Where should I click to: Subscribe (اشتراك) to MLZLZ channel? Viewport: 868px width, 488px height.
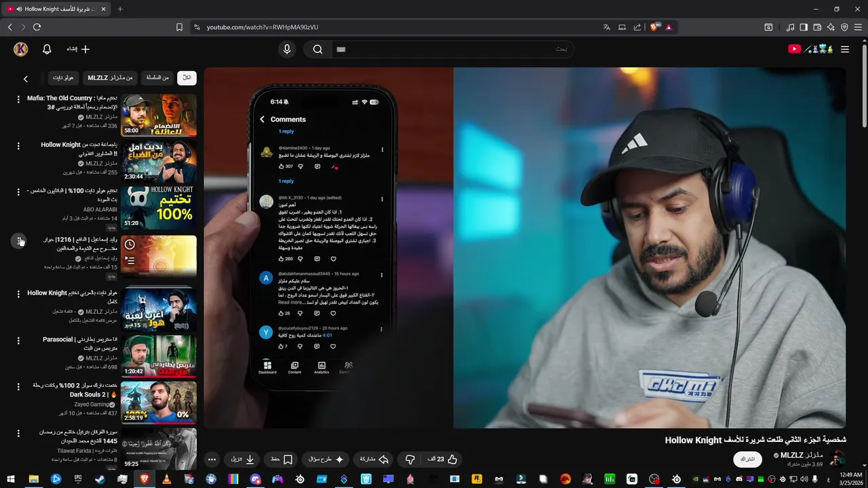[747, 459]
